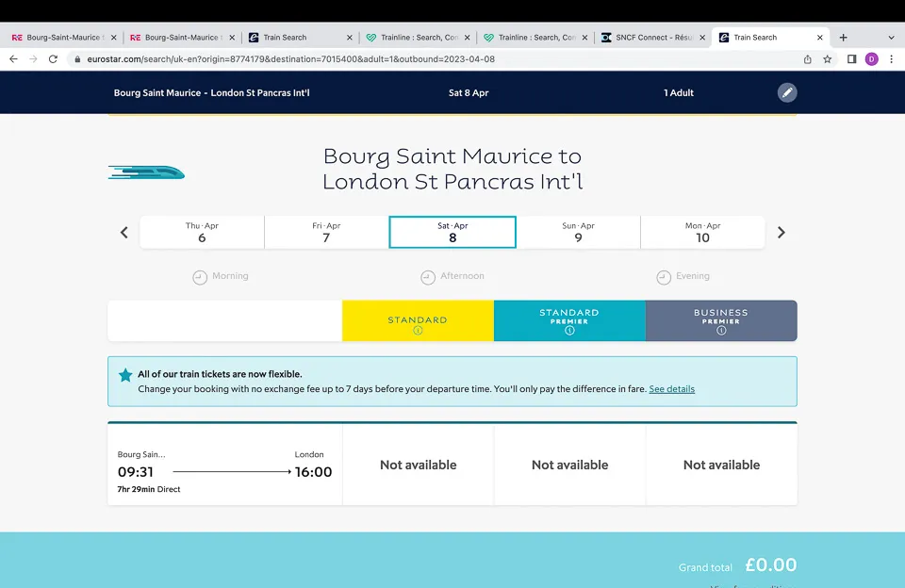Select the yellow Standard class header
This screenshot has width=905, height=588.
[x=418, y=320]
